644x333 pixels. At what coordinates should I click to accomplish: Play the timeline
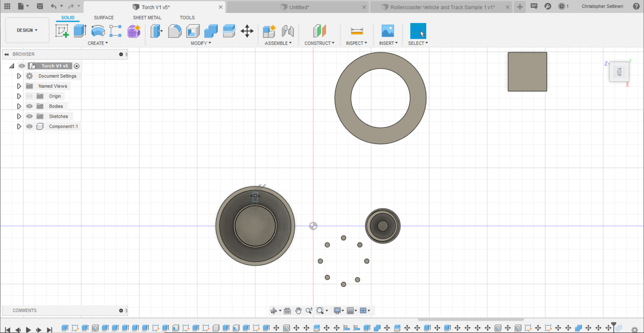(x=28, y=330)
